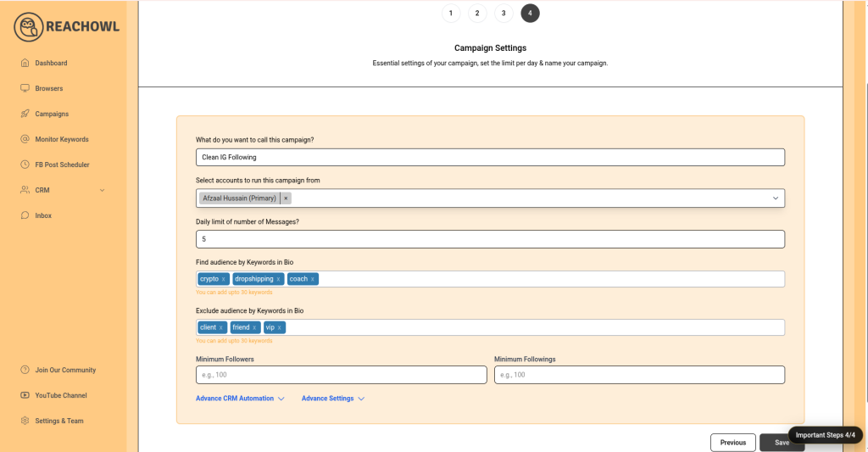Go to step 2 of wizard
This screenshot has width=868, height=452.
pos(477,13)
